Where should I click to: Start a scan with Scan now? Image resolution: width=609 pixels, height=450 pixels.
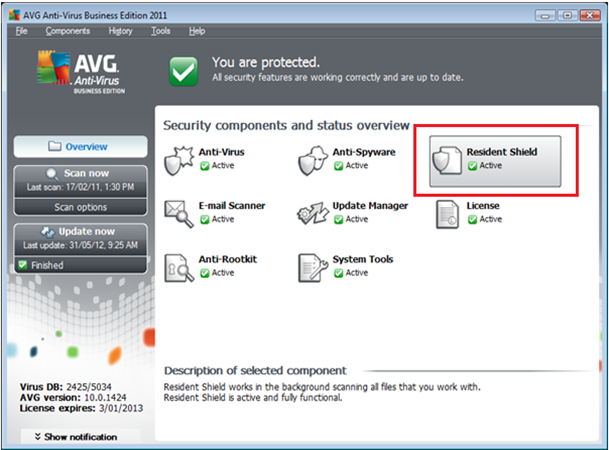point(80,182)
